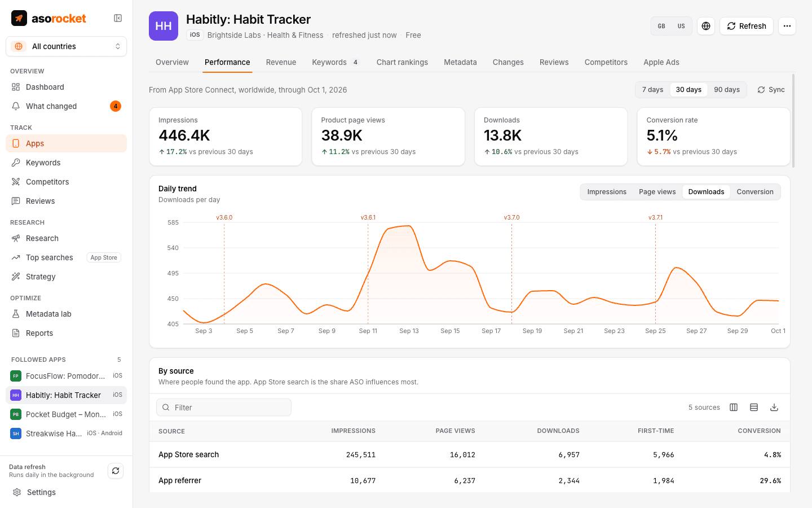Click the What changed badge 4
The width and height of the screenshot is (812, 508).
click(x=116, y=106)
